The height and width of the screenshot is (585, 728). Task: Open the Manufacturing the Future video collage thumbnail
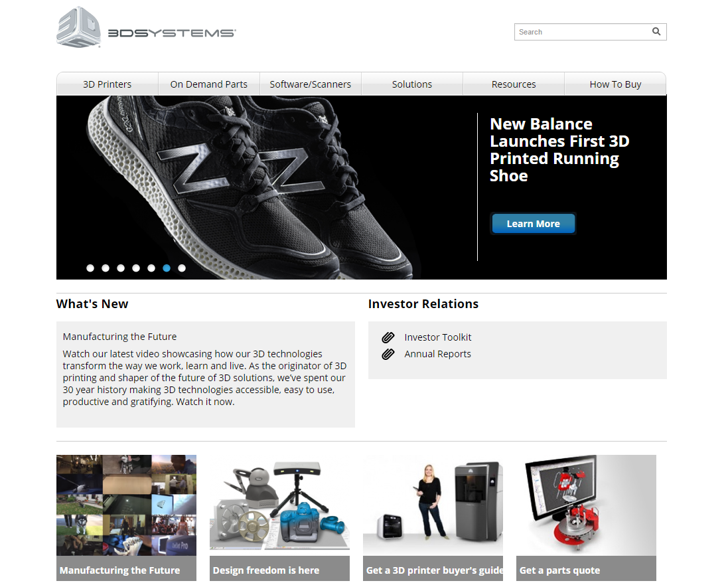point(126,505)
